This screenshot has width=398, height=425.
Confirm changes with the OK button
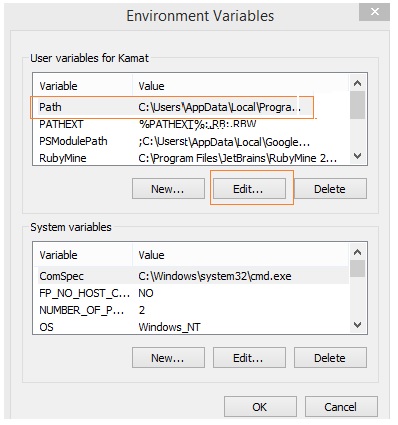(x=260, y=407)
